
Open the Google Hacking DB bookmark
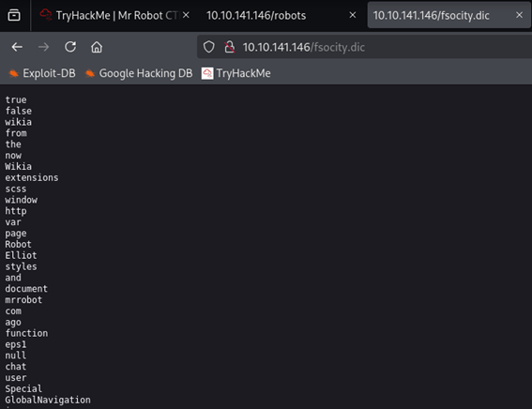pos(139,73)
